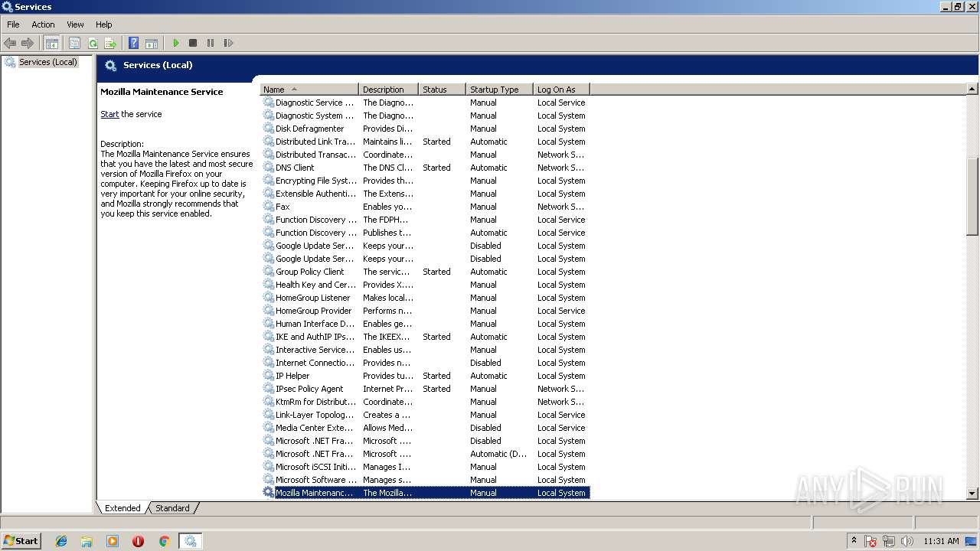
Task: Click the Export List toolbar icon
Action: pos(110,43)
